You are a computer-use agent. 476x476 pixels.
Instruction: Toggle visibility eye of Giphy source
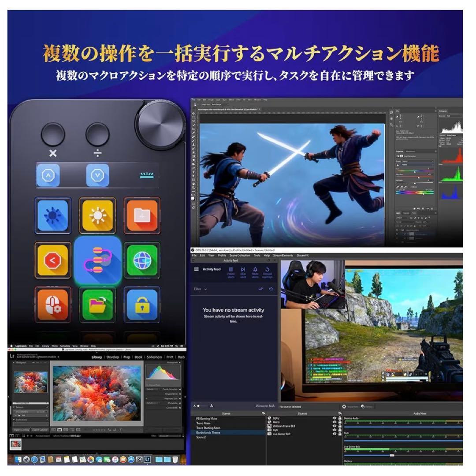[335, 418]
